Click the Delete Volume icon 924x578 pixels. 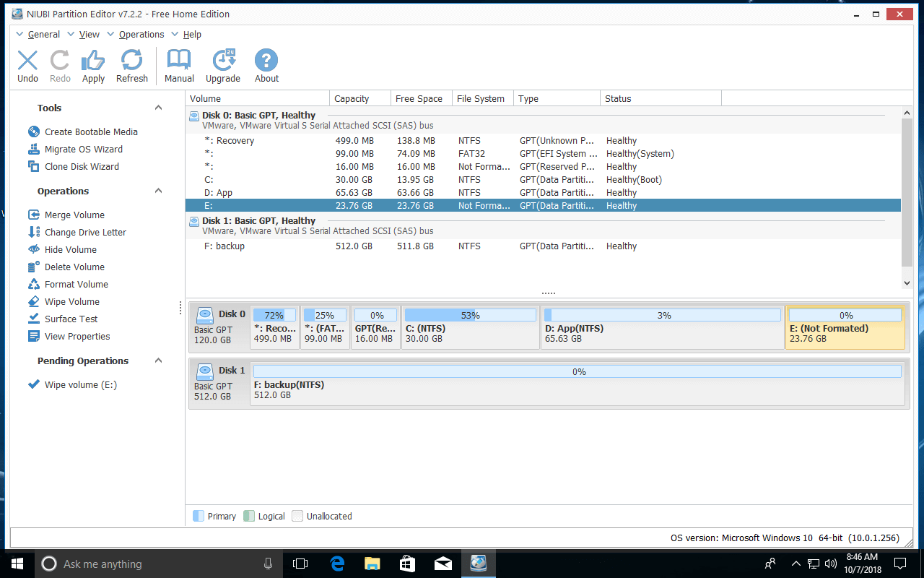pyautogui.click(x=33, y=267)
